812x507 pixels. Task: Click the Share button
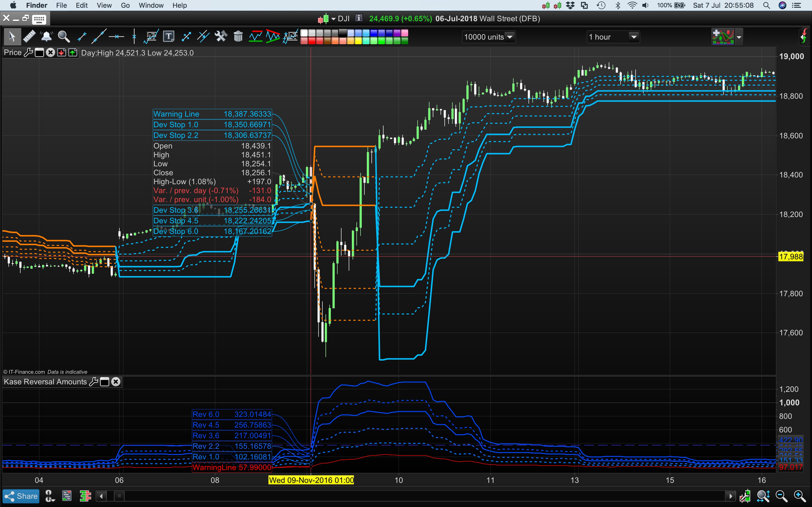21,496
